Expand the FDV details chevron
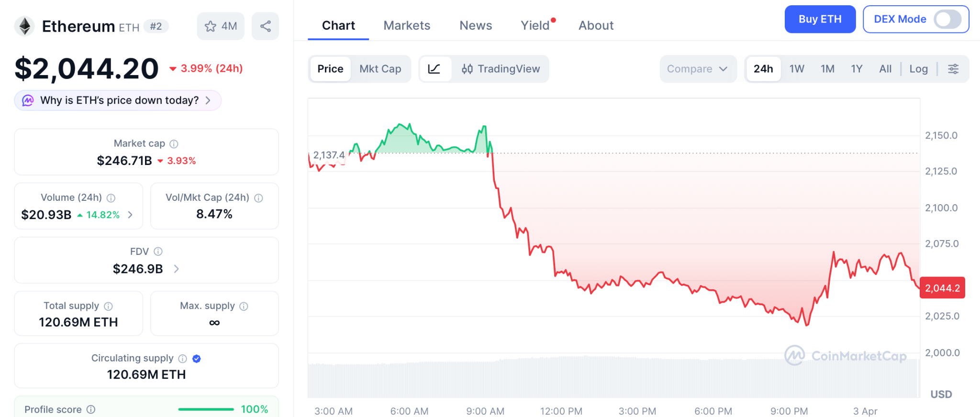This screenshot has height=417, width=980. pos(177,269)
